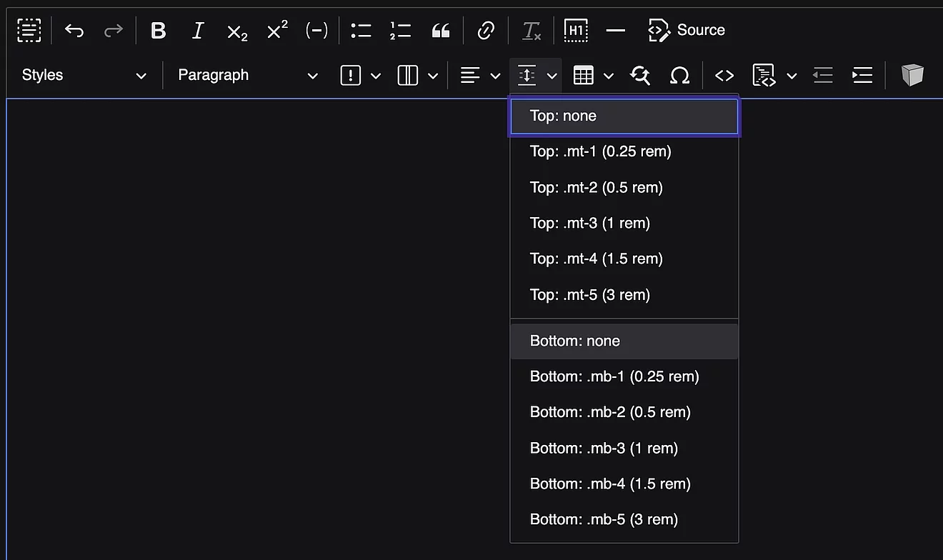
Task: Expand the insert table dropdown arrow
Action: point(609,76)
